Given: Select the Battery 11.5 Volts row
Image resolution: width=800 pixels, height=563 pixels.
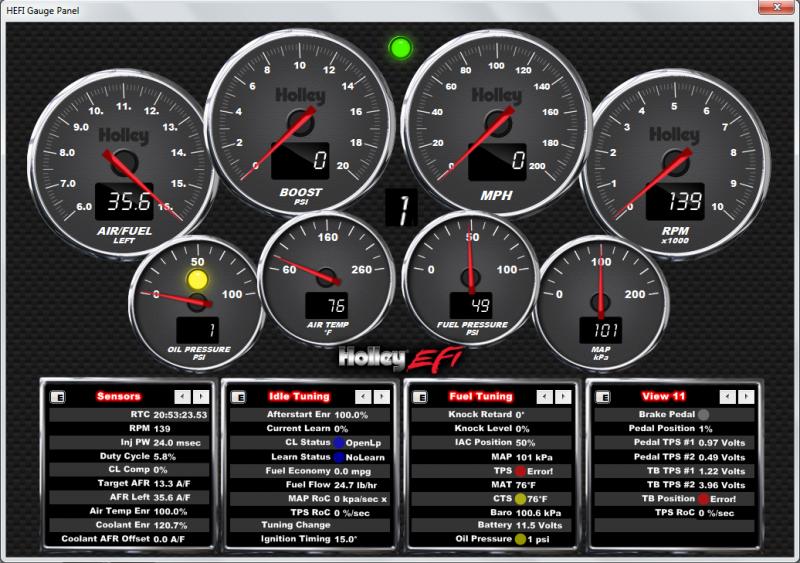Looking at the screenshot, I should 492,525.
